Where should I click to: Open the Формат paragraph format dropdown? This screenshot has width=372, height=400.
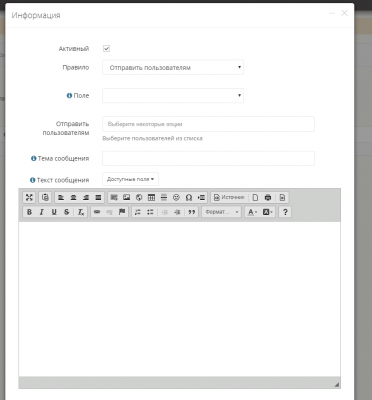click(x=221, y=212)
